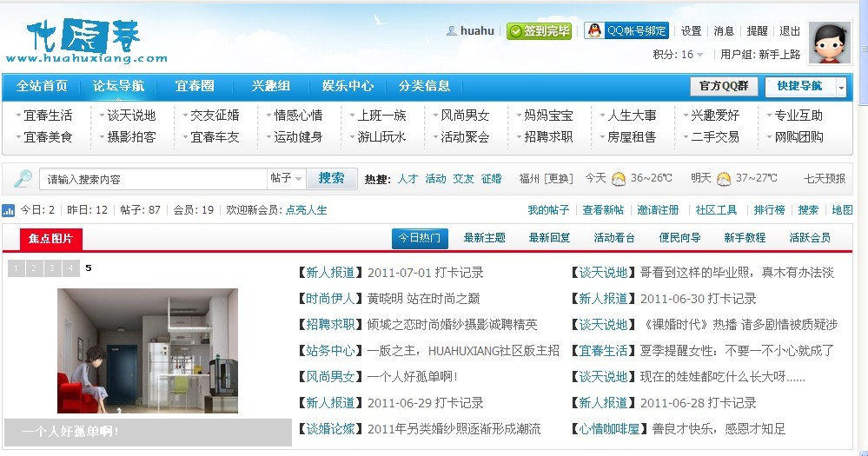Click 退出 to log out
868x456 pixels.
click(x=790, y=31)
